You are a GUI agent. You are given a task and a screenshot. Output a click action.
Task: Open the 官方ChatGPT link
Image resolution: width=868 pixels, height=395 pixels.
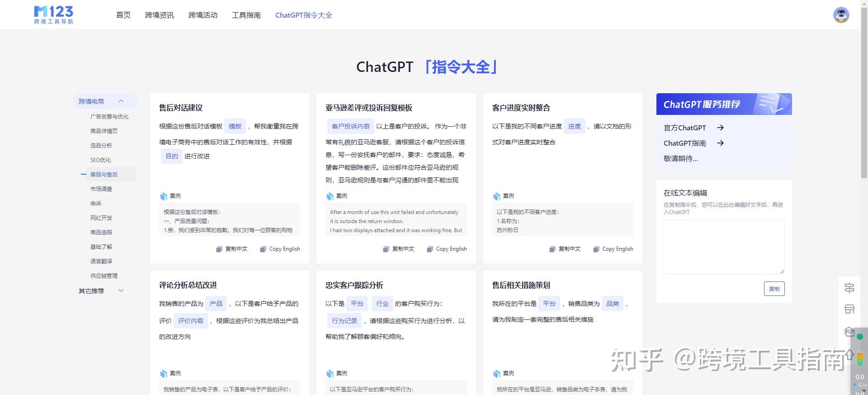pos(684,128)
